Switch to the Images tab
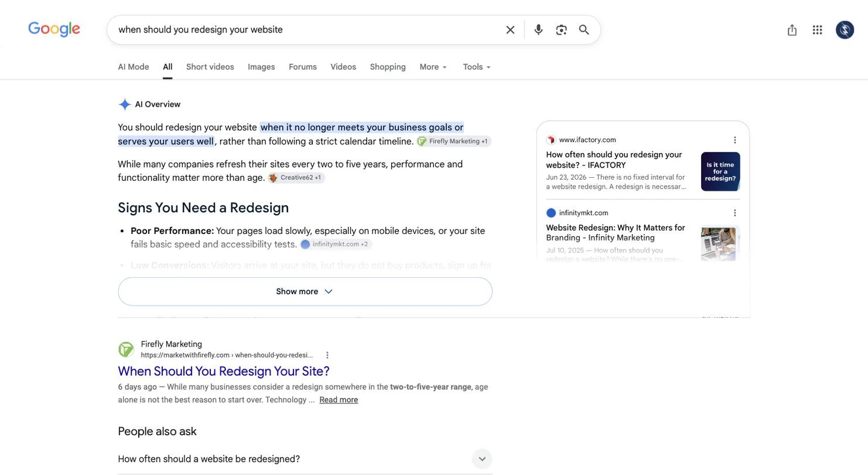 (x=261, y=67)
